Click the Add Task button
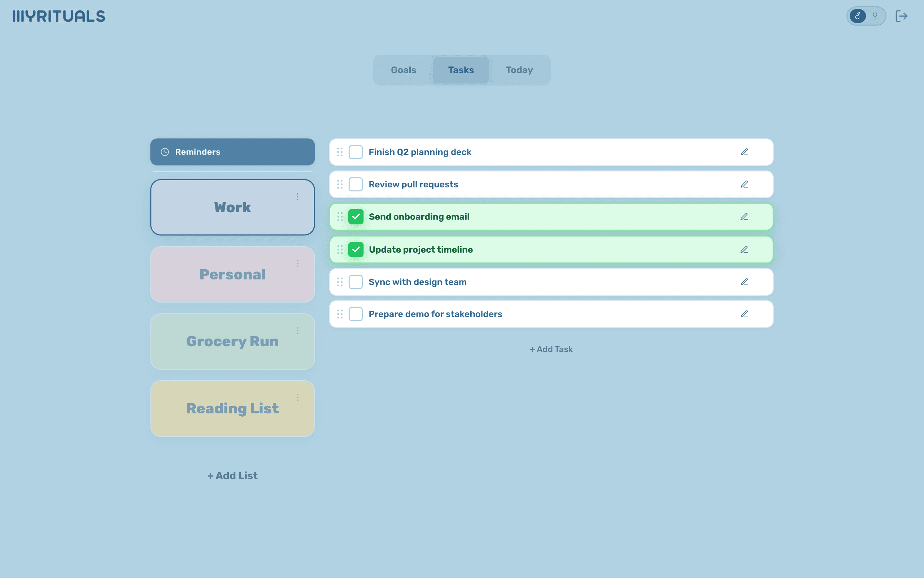Image resolution: width=924 pixels, height=578 pixels. point(551,349)
